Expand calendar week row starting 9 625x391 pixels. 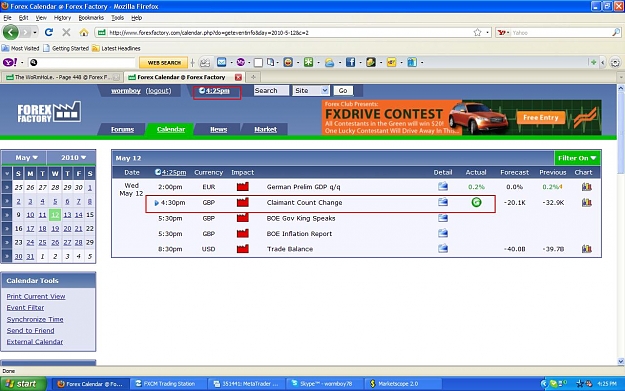(7, 215)
